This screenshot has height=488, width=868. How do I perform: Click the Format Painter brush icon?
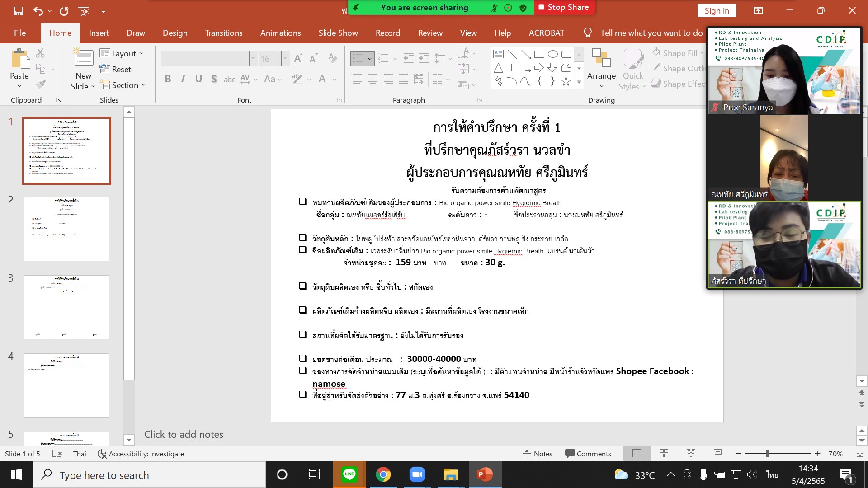tap(40, 84)
